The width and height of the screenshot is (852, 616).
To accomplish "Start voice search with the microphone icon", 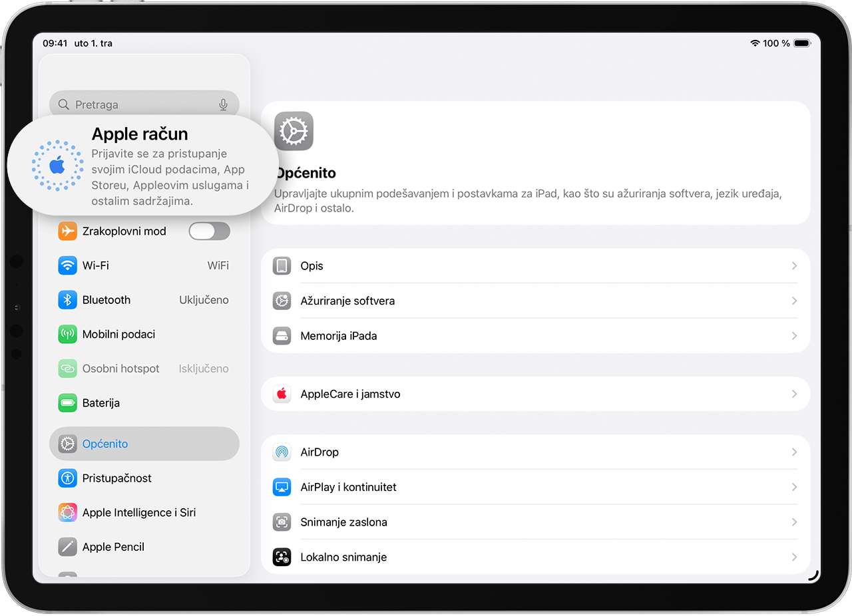I will click(223, 104).
